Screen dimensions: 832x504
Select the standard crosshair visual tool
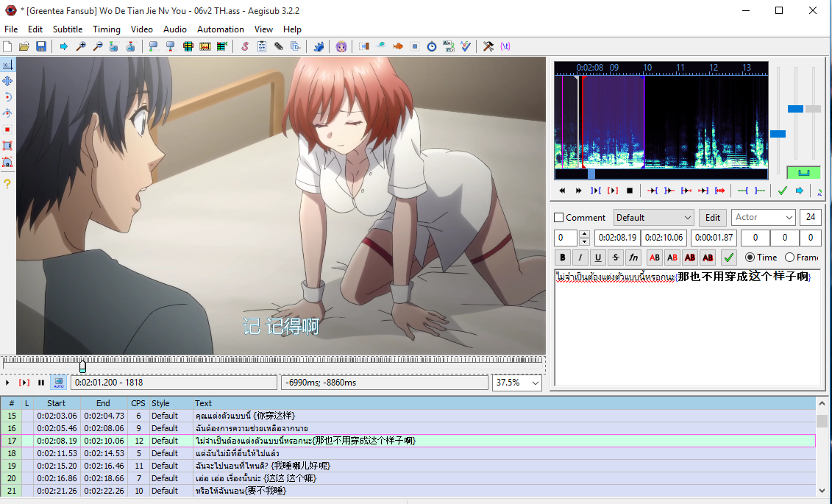click(x=7, y=65)
